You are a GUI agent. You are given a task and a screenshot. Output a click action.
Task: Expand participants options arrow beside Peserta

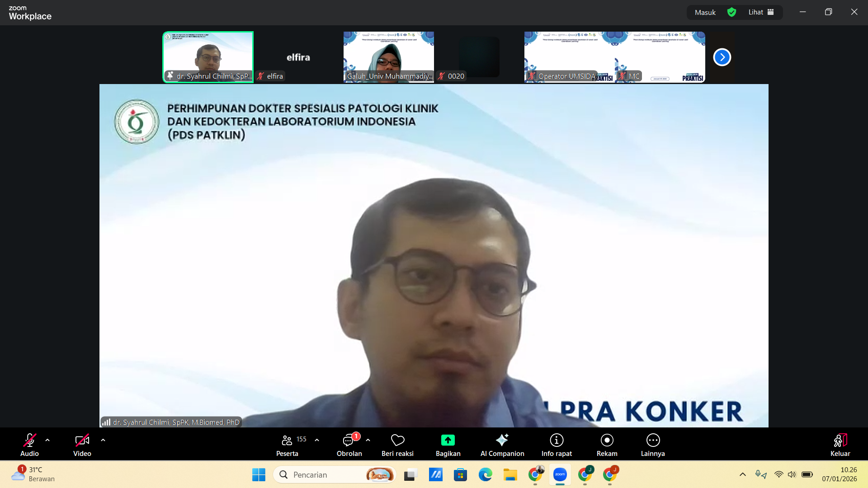click(x=317, y=440)
